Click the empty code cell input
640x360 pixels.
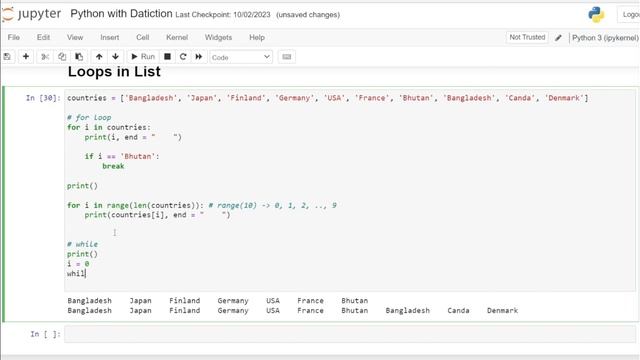click(x=350, y=334)
